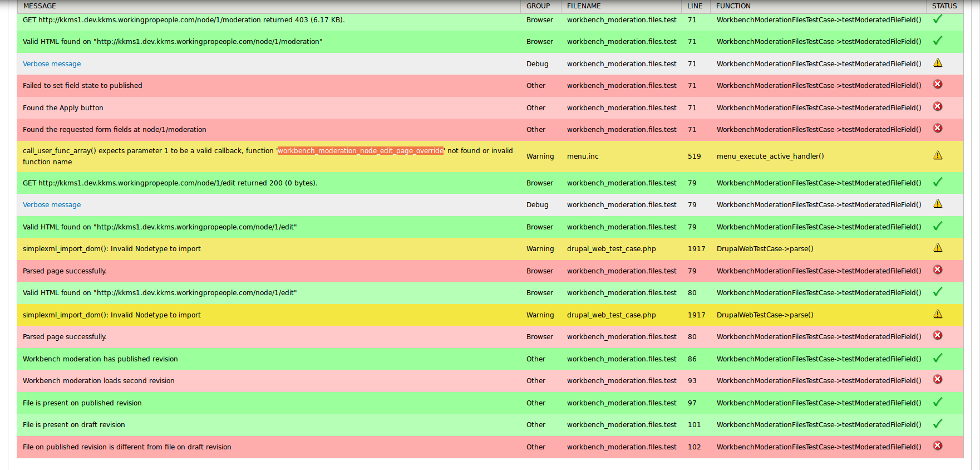Click filename cell in line 97 row
Image resolution: width=980 pixels, height=470 pixels.
tap(622, 403)
